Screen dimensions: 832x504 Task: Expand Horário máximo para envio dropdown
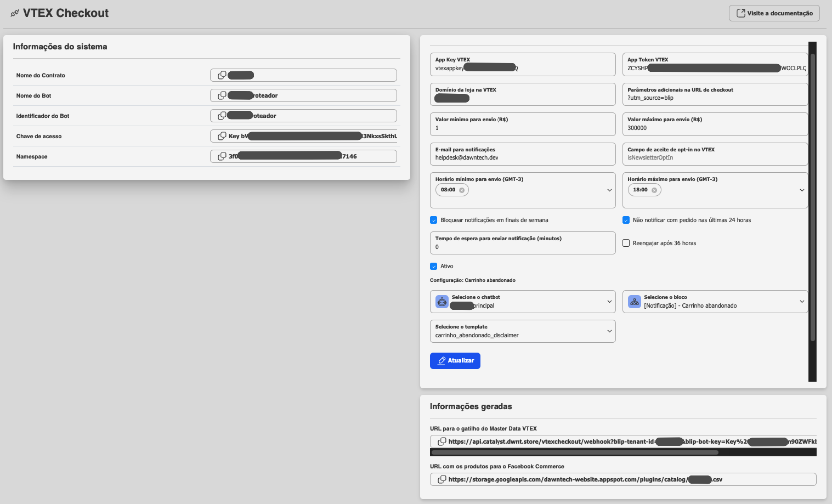coord(802,190)
